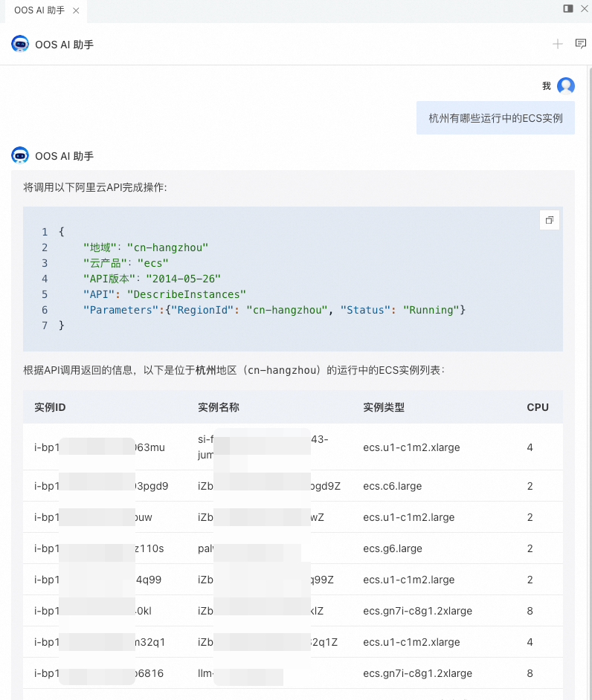Click the 实例ID column header
Image resolution: width=592 pixels, height=700 pixels.
(x=50, y=407)
